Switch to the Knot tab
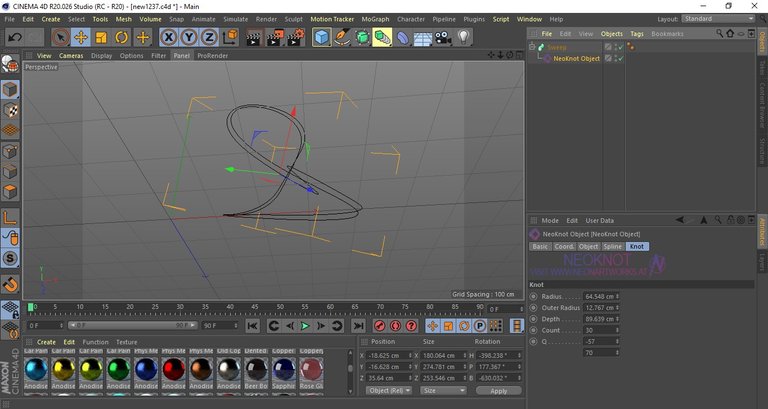 (637, 246)
